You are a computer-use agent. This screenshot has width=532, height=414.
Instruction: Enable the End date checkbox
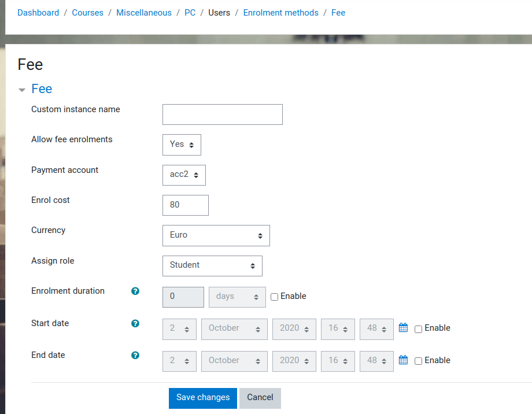pos(418,361)
